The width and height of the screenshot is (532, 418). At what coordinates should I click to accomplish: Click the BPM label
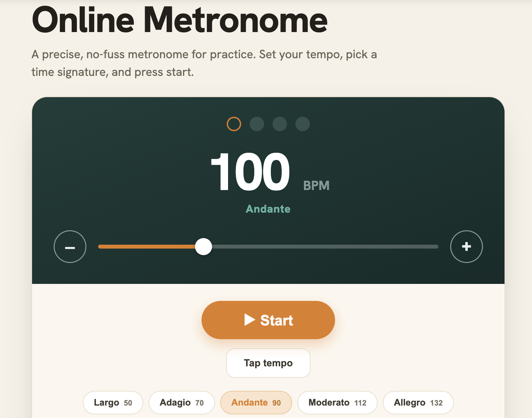(x=316, y=185)
